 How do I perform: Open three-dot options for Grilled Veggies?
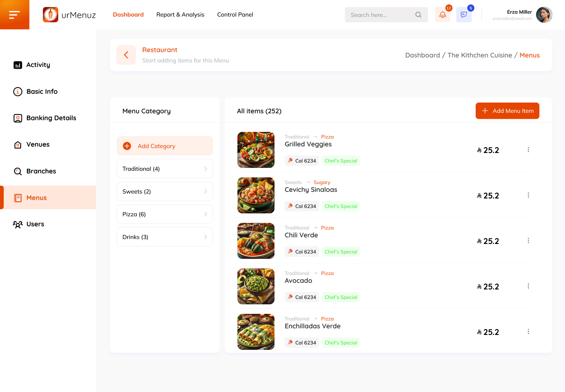pyautogui.click(x=528, y=150)
